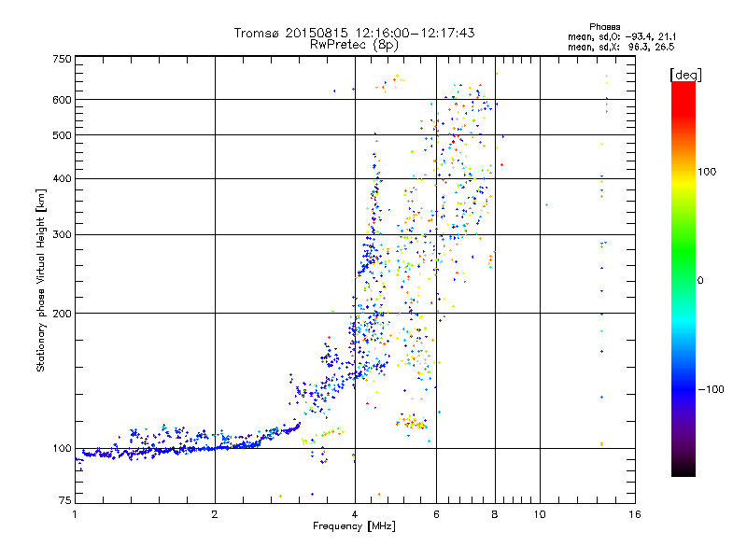Click the y-axis label '75'

click(x=65, y=500)
